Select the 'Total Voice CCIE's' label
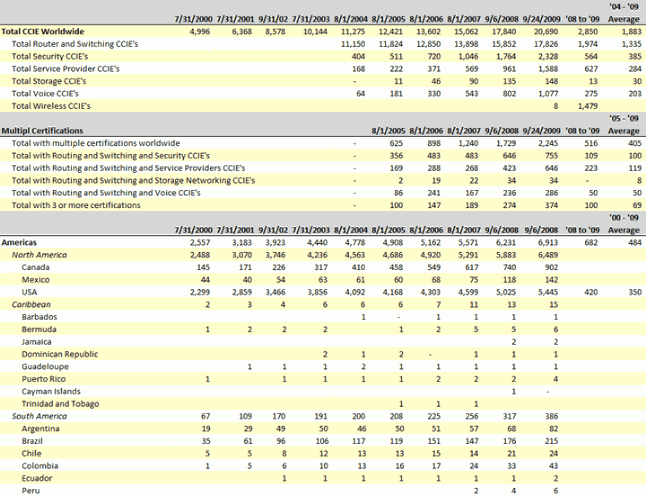 point(45,94)
